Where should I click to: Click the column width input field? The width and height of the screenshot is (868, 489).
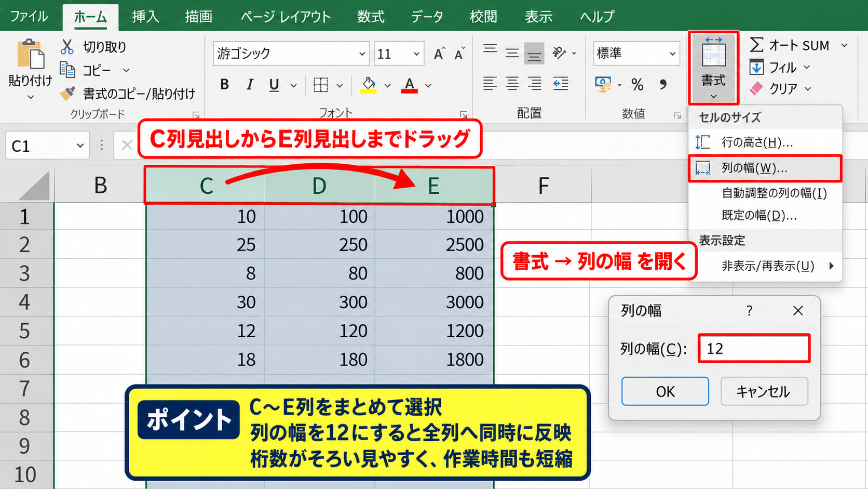[754, 348]
